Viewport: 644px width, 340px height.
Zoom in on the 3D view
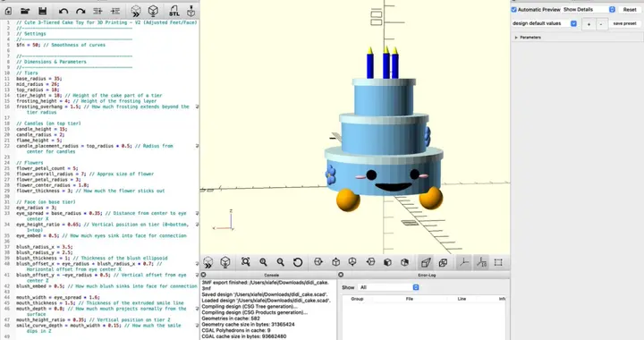coord(263,262)
